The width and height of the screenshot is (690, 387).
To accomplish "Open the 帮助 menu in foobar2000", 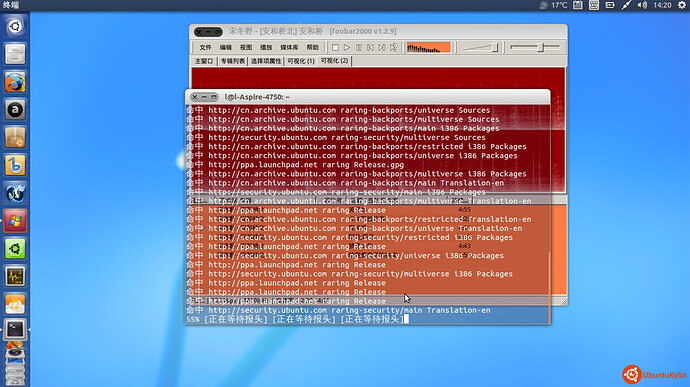I will [x=312, y=48].
